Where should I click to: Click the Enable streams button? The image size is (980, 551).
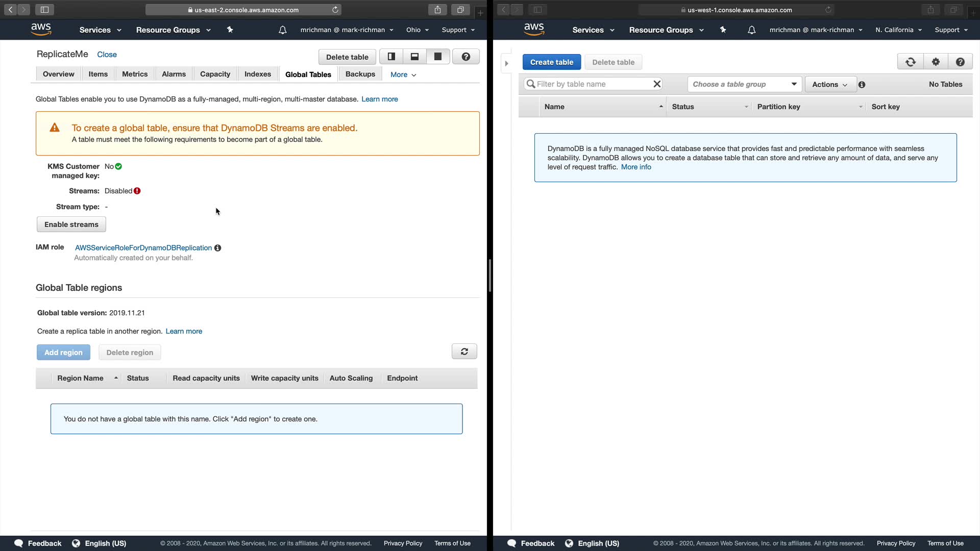71,224
